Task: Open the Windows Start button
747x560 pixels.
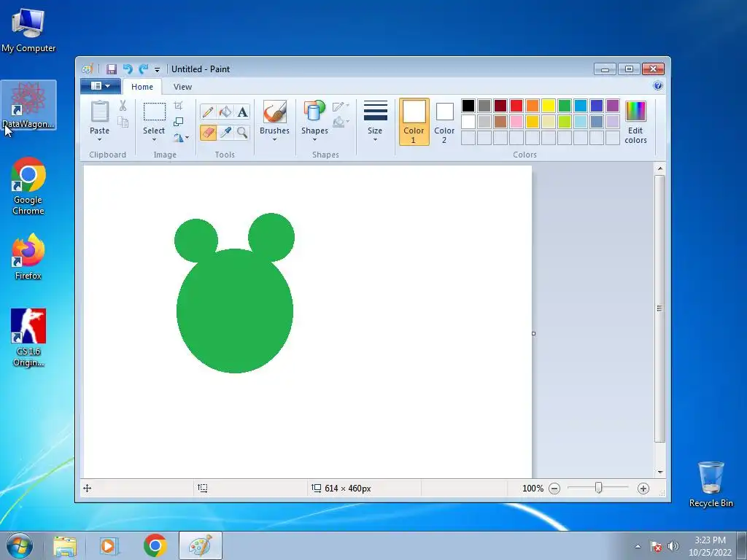Action: 20,545
